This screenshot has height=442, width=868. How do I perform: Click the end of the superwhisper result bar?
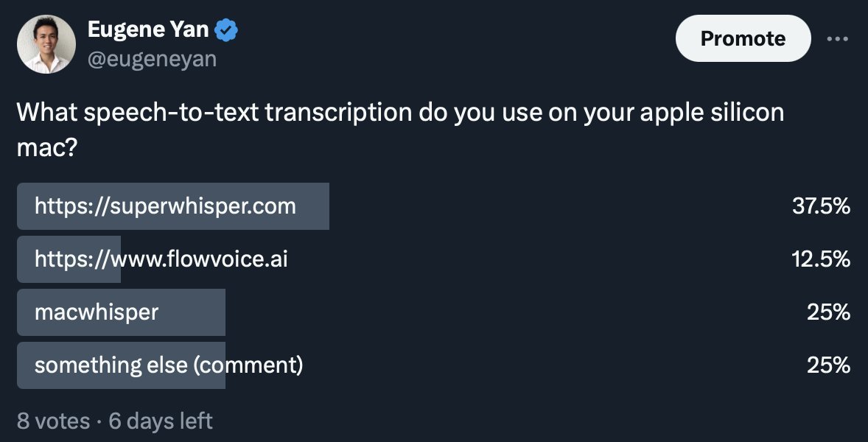323,206
